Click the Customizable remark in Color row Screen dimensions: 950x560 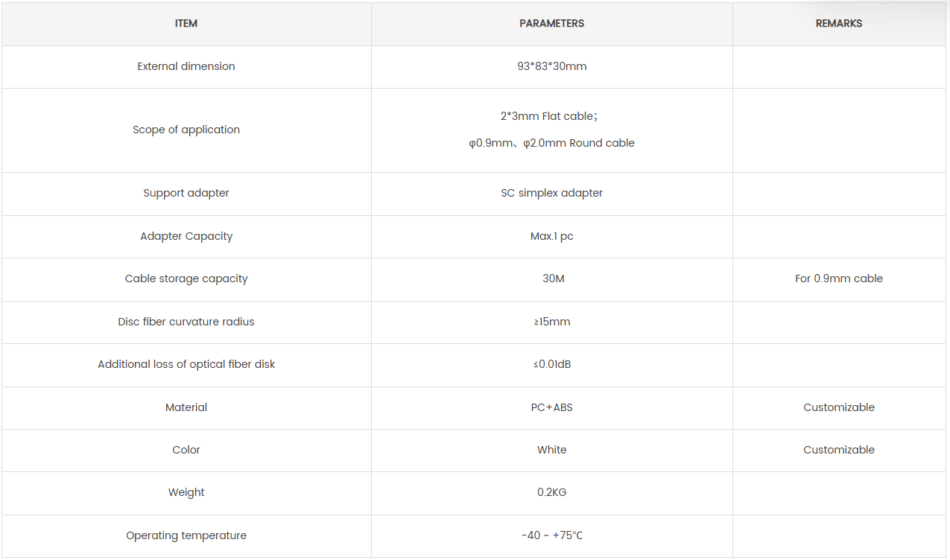coord(839,450)
